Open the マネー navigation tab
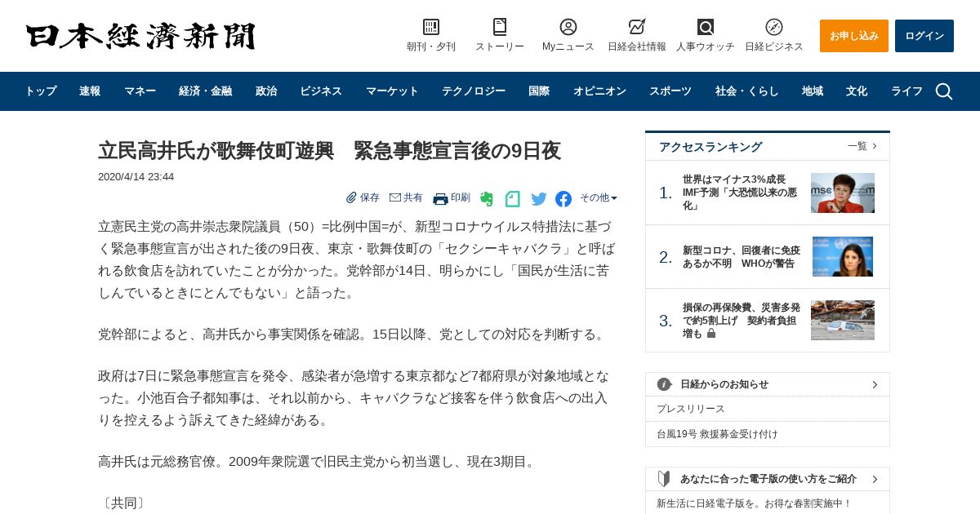The image size is (980, 514). (140, 91)
